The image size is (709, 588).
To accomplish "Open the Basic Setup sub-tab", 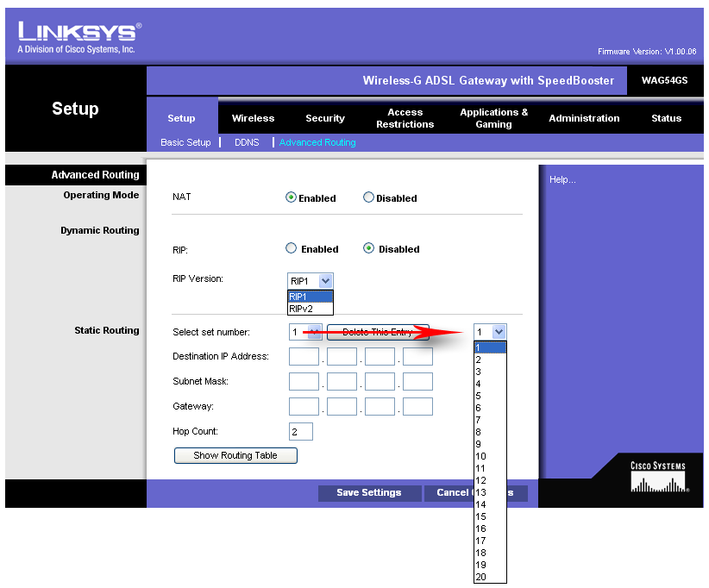I will [185, 142].
